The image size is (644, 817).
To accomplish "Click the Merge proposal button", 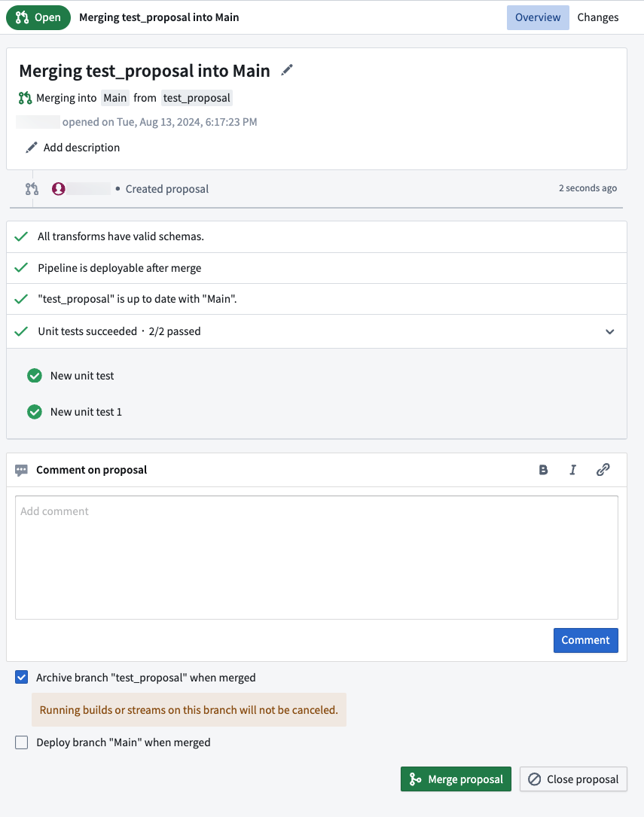I will [456, 779].
